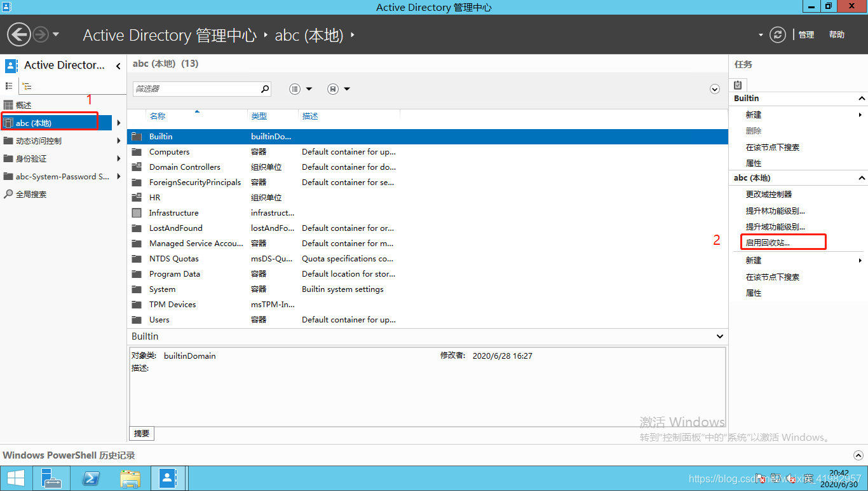Click 在该节点下搜索 under Builtin tasks

[773, 147]
